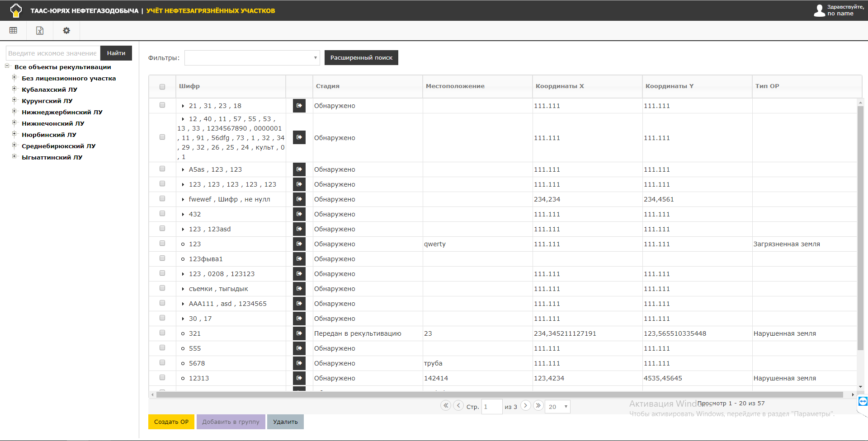The height and width of the screenshot is (441, 868).
Task: Click the user profile avatar icon
Action: point(819,10)
